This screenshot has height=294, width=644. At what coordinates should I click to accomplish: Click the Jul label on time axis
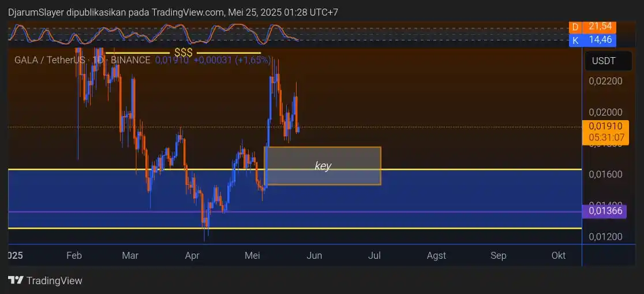[374, 255]
